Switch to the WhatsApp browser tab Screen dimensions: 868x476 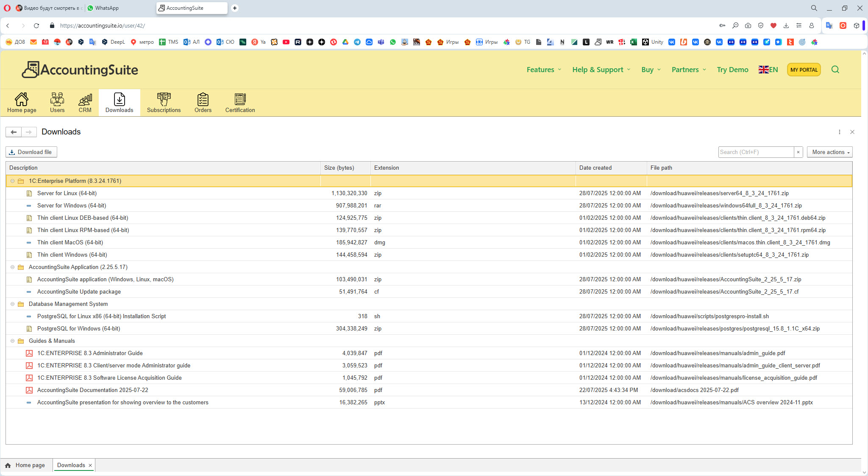click(119, 8)
